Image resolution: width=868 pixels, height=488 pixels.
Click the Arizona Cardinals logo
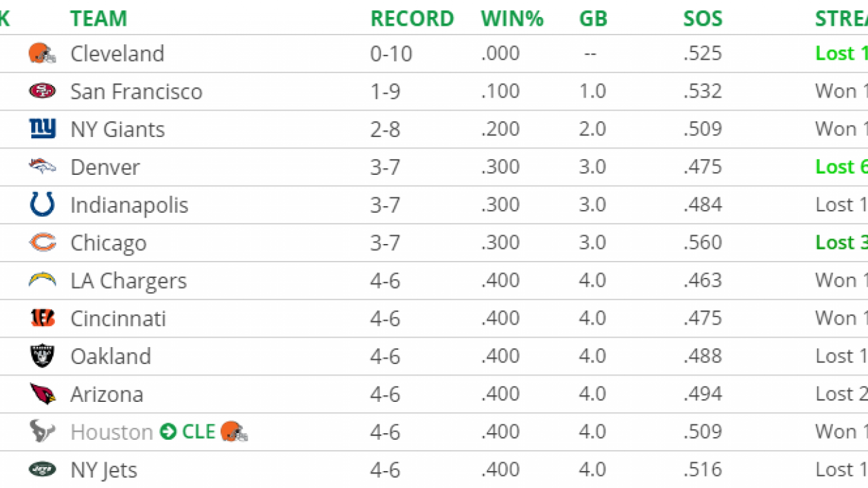pyautogui.click(x=42, y=394)
